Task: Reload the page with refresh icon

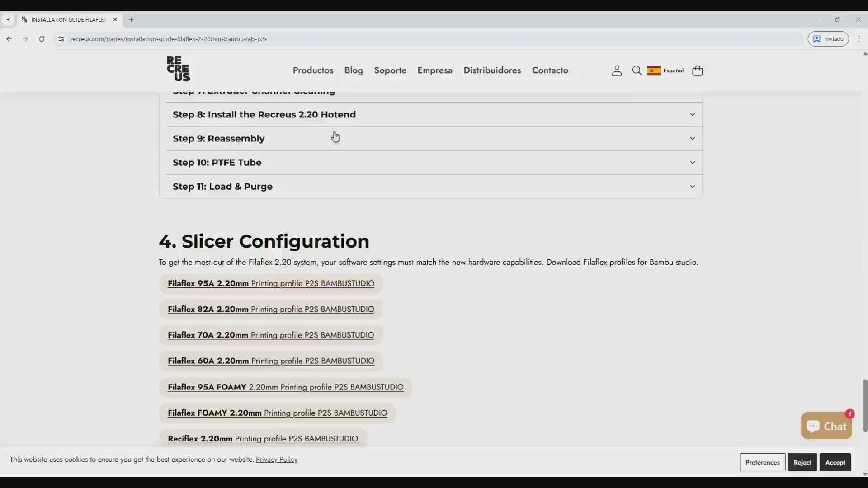Action: click(42, 39)
